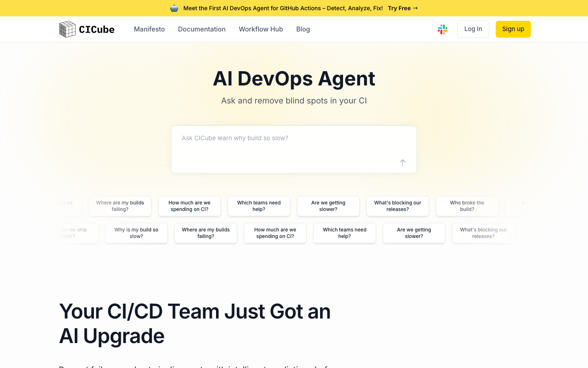Choose top-row 'Which teams need help?' chip
Image resolution: width=588 pixels, height=368 pixels.
[x=259, y=206]
